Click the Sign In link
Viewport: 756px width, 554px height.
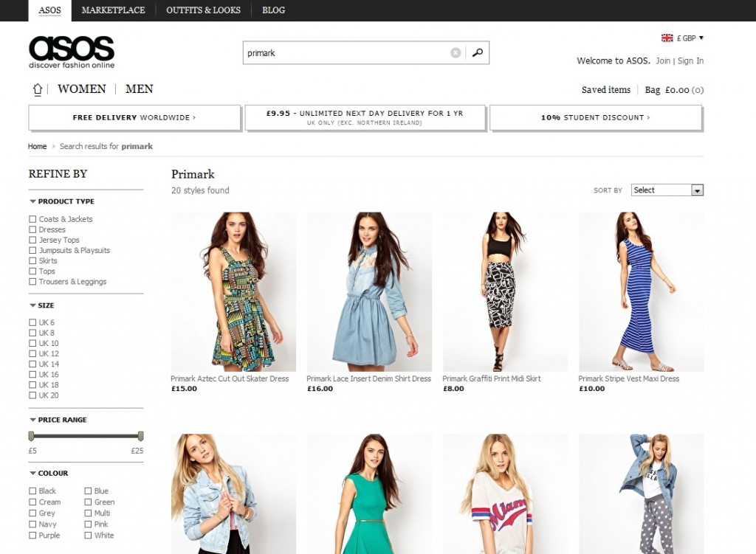(690, 60)
